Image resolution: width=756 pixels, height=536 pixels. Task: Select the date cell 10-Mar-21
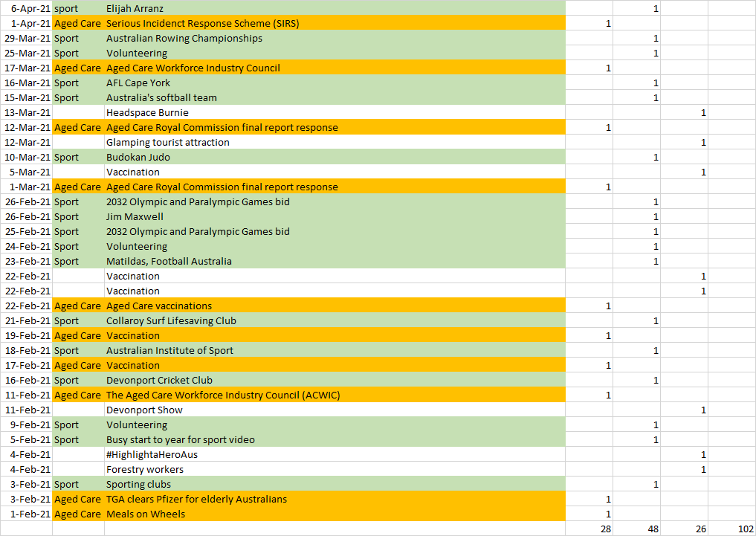tap(26, 157)
